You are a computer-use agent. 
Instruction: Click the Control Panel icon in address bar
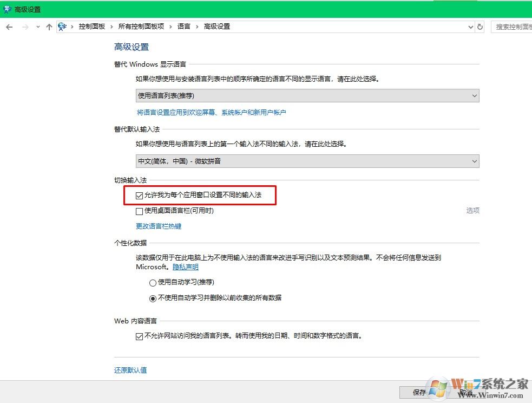(63, 27)
